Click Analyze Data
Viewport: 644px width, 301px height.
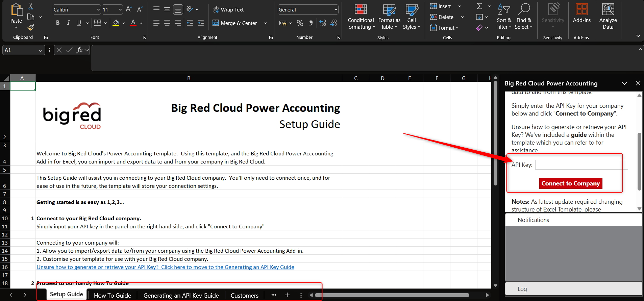pos(608,17)
